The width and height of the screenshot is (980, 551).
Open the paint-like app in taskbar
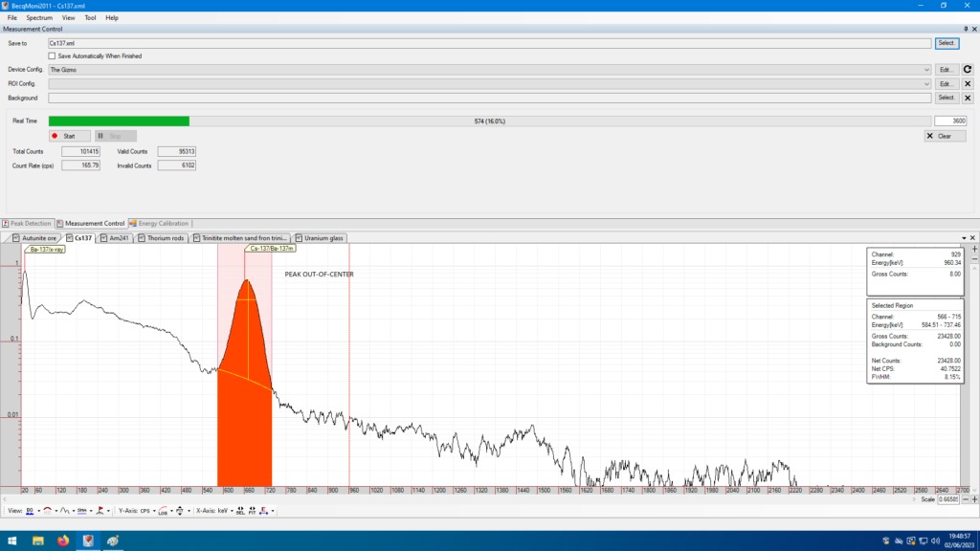[113, 541]
